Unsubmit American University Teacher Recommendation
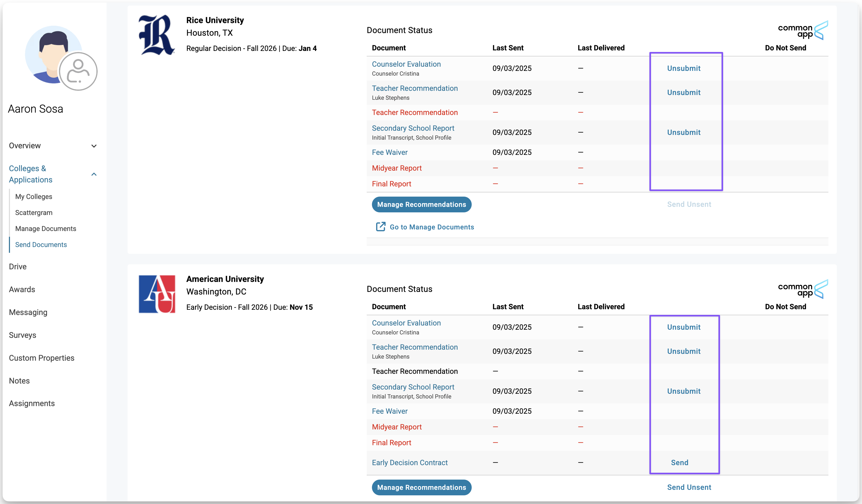This screenshot has height=504, width=862. tap(684, 351)
